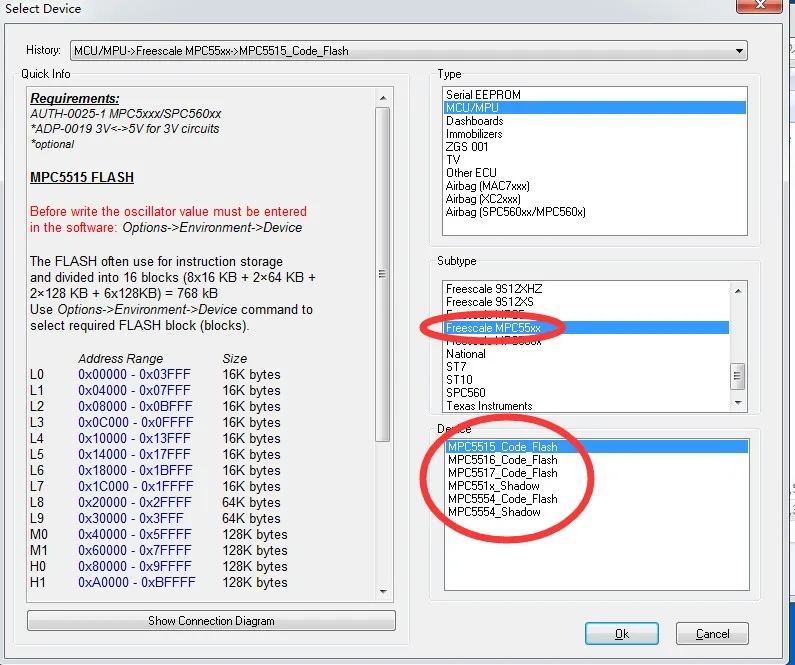Confirm selection with Ok button
The height and width of the screenshot is (665, 795).
pos(622,634)
